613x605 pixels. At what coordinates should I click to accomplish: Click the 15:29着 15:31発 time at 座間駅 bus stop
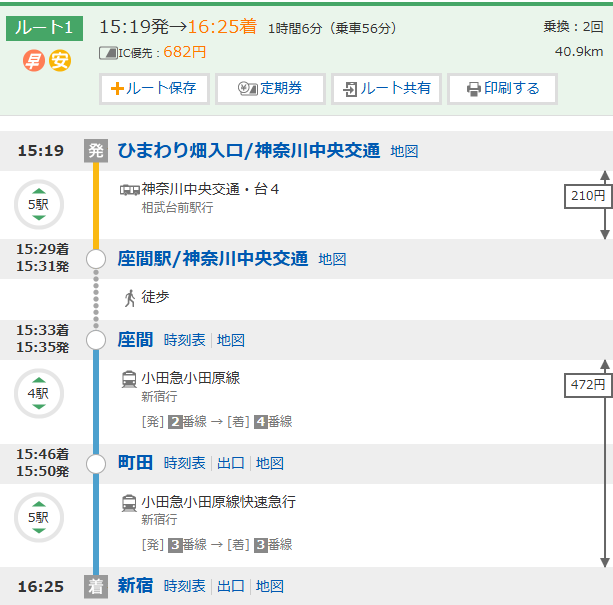(x=42, y=258)
